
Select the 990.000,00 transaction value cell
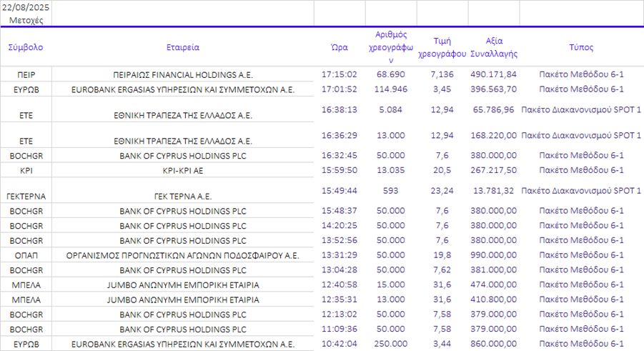493,254
